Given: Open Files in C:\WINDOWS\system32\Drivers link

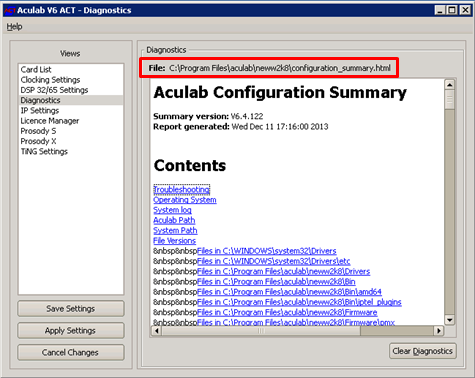Looking at the screenshot, I should point(267,251).
